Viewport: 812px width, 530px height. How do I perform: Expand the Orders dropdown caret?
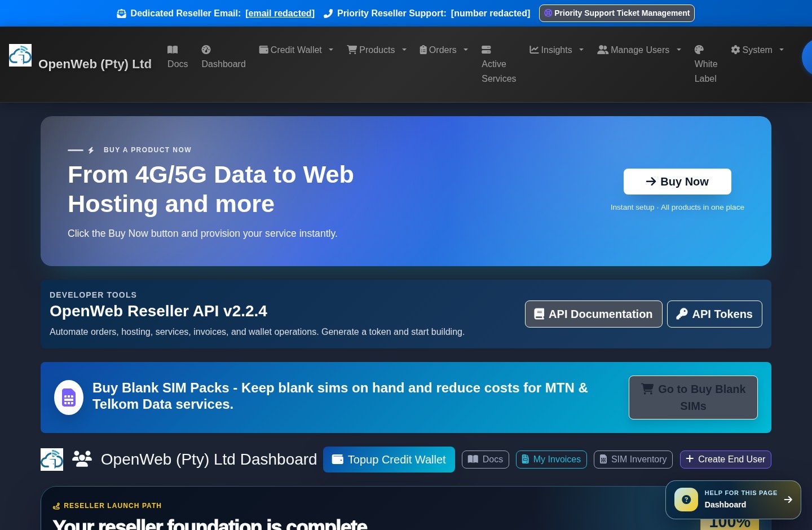click(x=466, y=50)
